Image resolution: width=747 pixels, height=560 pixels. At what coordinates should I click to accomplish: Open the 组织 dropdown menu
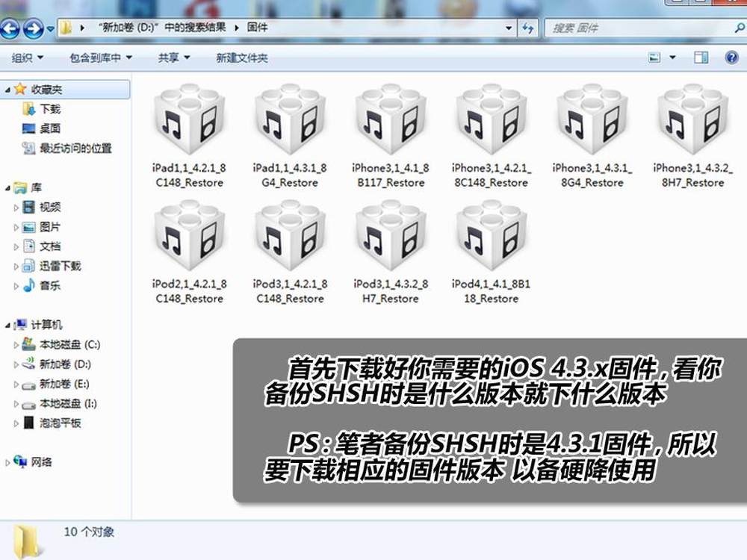coord(28,57)
